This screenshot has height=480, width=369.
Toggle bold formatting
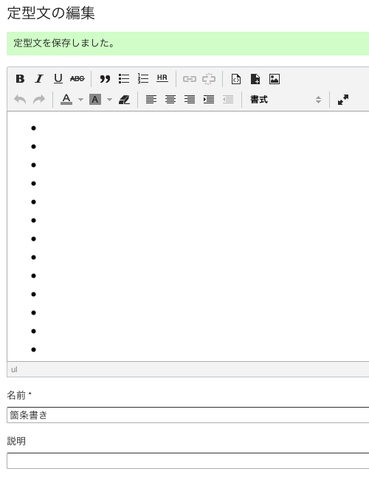pos(20,79)
